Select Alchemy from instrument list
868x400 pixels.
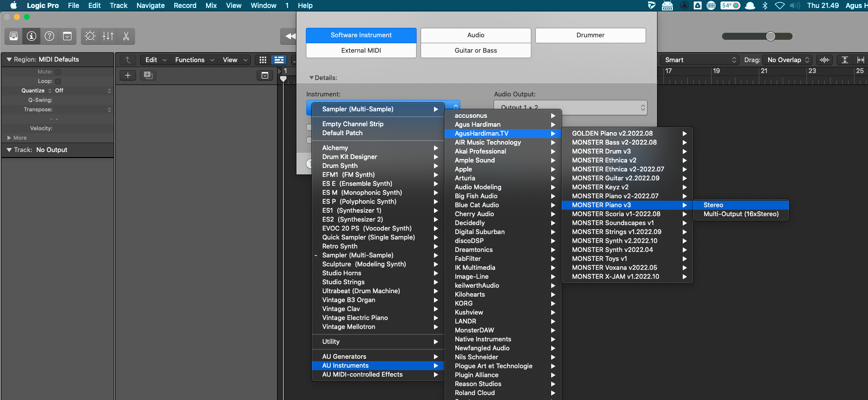[x=378, y=148]
